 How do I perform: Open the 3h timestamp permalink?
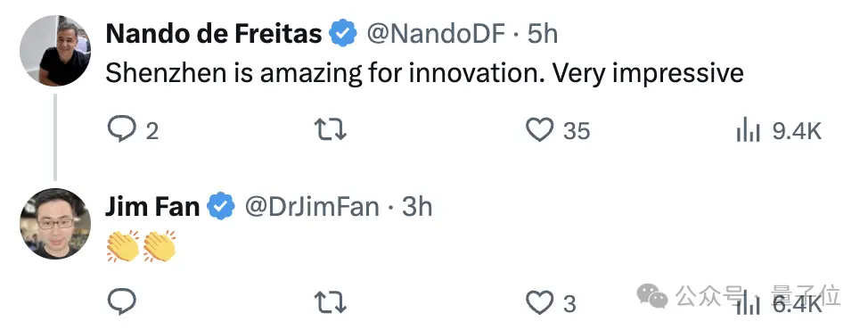[417, 207]
